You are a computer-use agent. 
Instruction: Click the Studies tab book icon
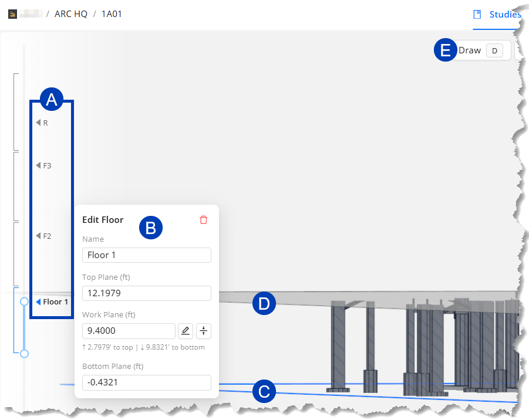477,15
